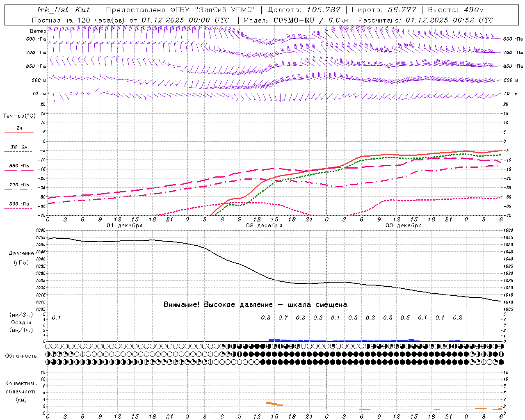Click the Ветер panel label
This screenshot has width=525, height=420.
click(38, 31)
